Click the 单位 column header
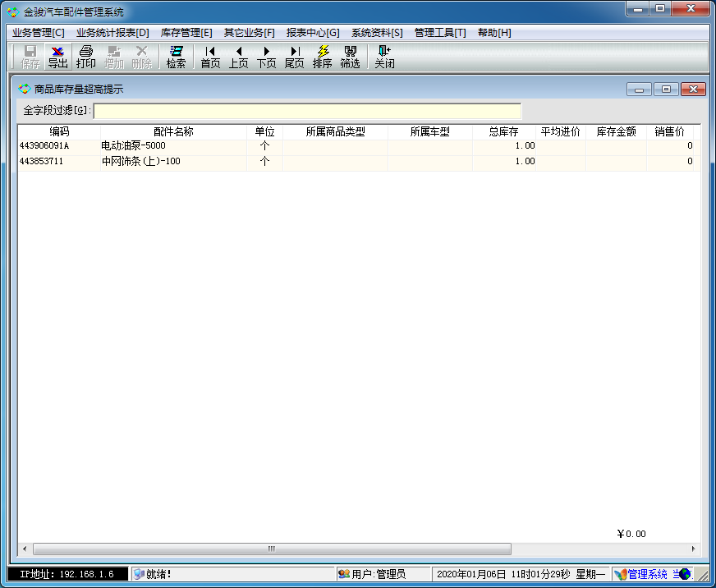Screen dimensions: 716x588 pyautogui.click(x=265, y=132)
